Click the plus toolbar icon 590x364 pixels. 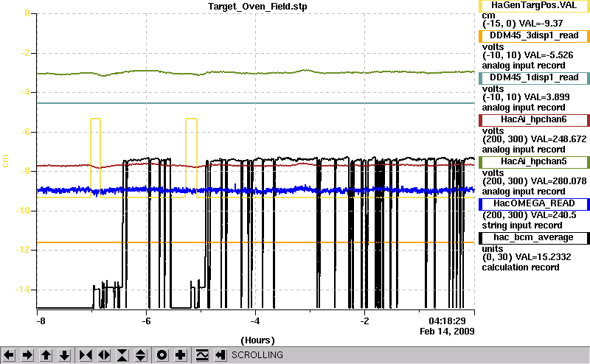tap(181, 355)
